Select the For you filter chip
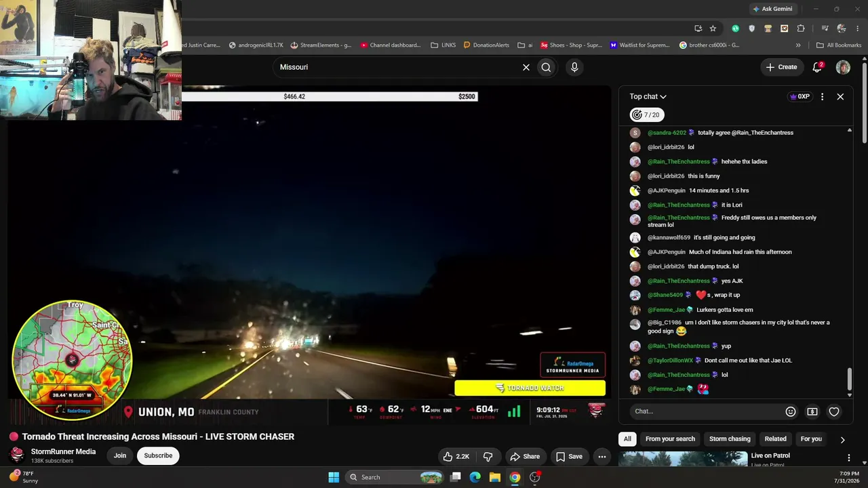Image resolution: width=868 pixels, height=488 pixels. tap(811, 439)
